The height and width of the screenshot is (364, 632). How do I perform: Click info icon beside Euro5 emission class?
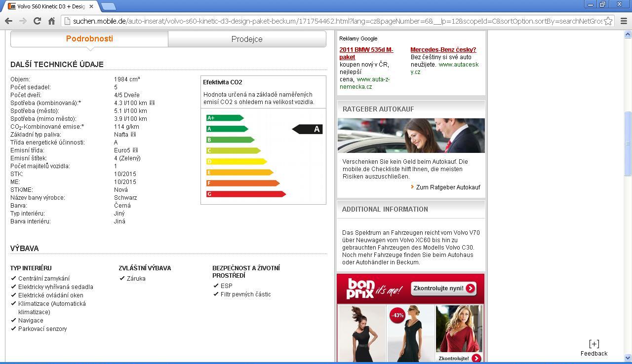coord(135,150)
